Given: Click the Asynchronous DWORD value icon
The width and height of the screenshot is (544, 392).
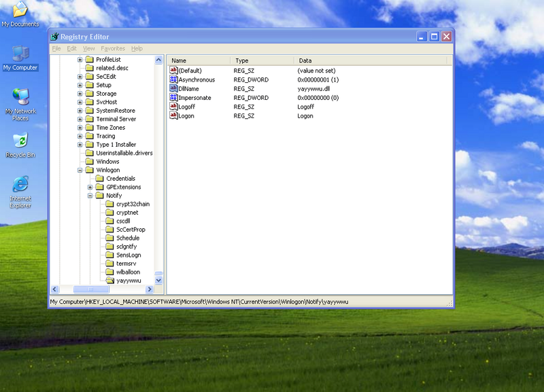Looking at the screenshot, I should pos(173,79).
